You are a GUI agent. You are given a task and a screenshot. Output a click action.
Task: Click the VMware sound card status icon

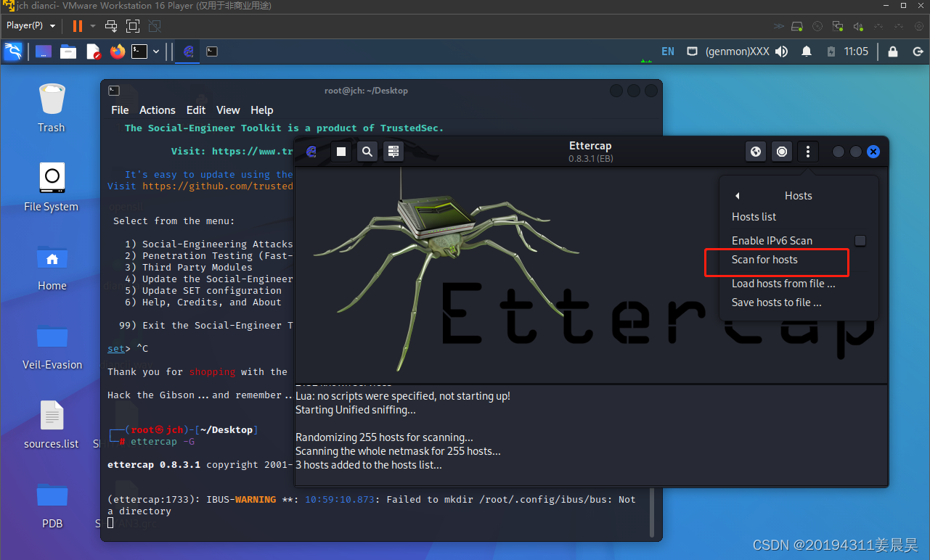click(x=858, y=26)
